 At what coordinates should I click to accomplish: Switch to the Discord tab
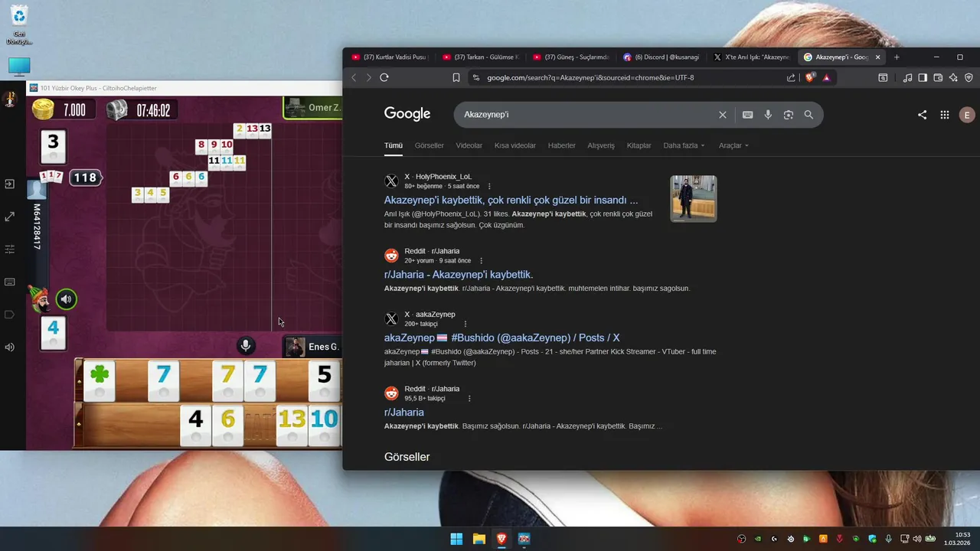[x=661, y=57]
